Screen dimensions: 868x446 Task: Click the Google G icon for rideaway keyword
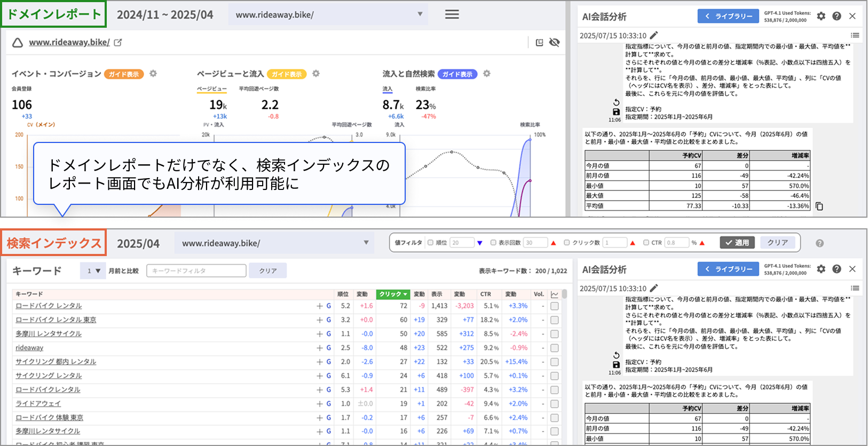329,348
